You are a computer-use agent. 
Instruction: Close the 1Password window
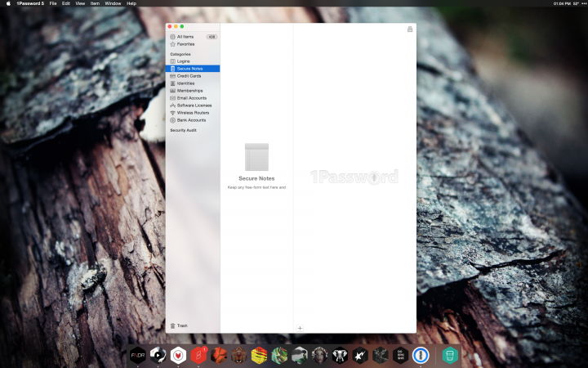pos(170,27)
